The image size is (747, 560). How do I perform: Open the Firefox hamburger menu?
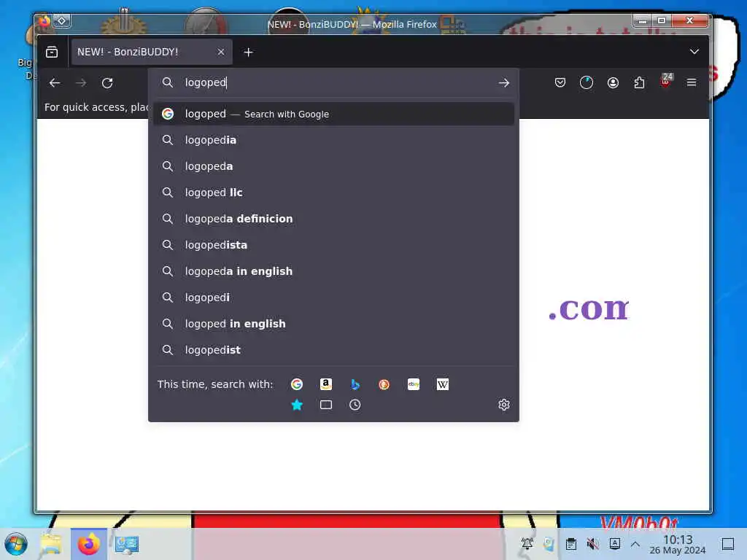[692, 83]
